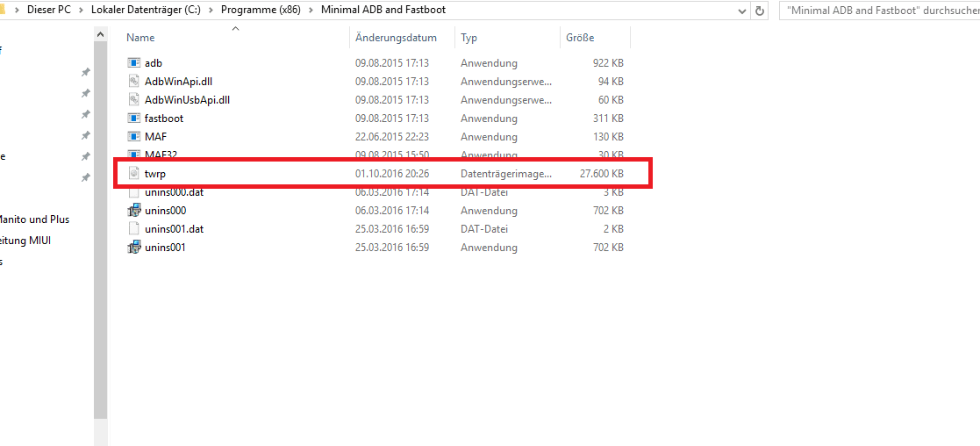Open Manito und Plus in navigation pane

pos(33,219)
